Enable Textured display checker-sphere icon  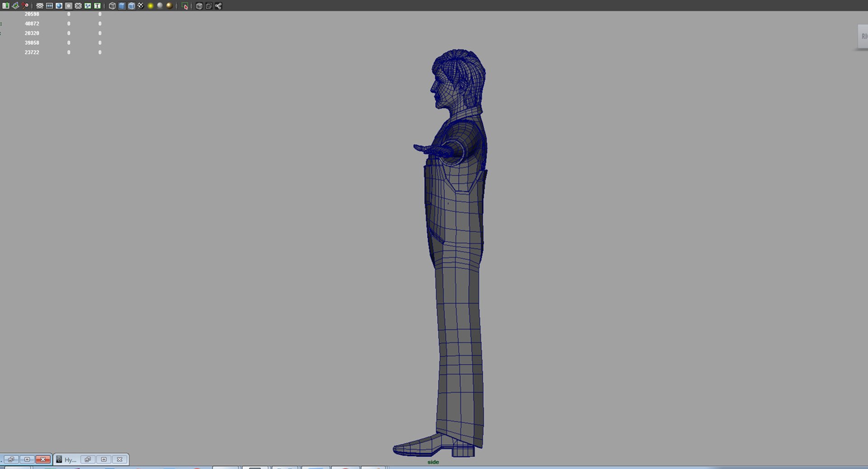coord(141,6)
